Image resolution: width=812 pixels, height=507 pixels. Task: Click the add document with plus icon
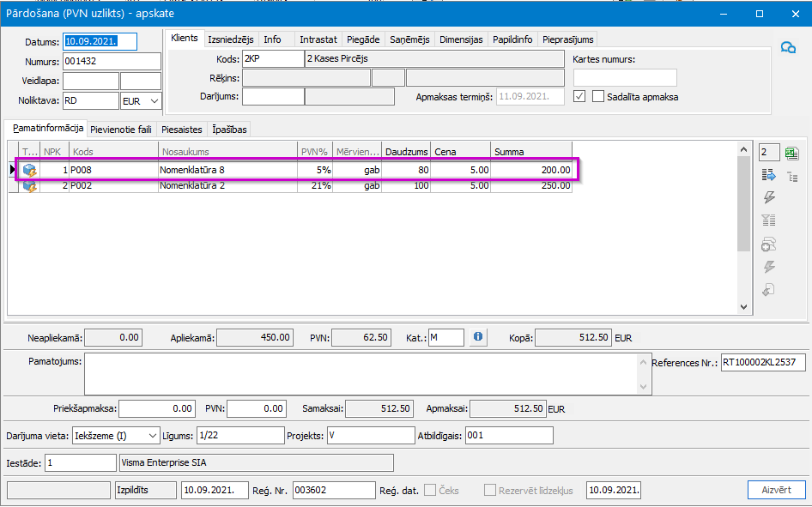pos(768,244)
